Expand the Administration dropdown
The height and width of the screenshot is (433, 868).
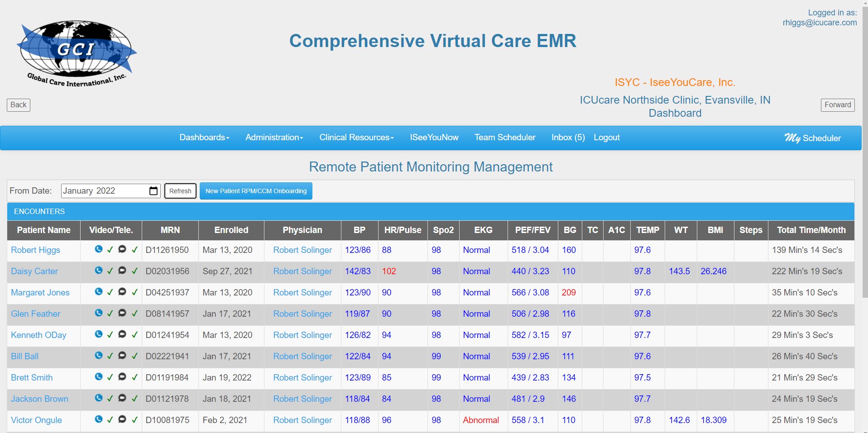pyautogui.click(x=274, y=138)
